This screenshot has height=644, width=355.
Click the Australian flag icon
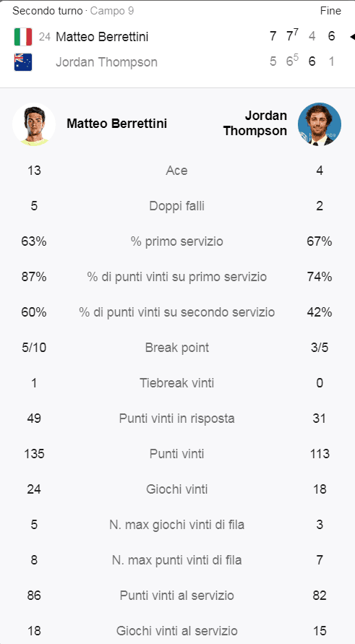23,62
